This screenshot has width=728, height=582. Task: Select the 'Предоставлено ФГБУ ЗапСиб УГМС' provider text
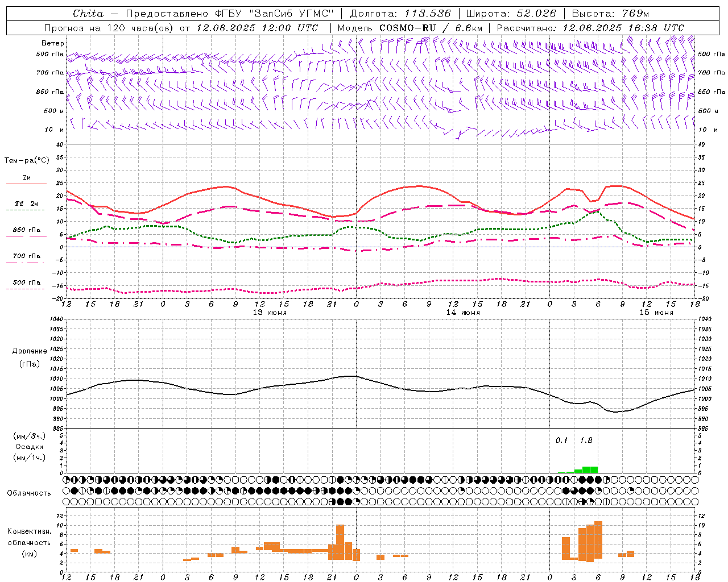(x=229, y=14)
